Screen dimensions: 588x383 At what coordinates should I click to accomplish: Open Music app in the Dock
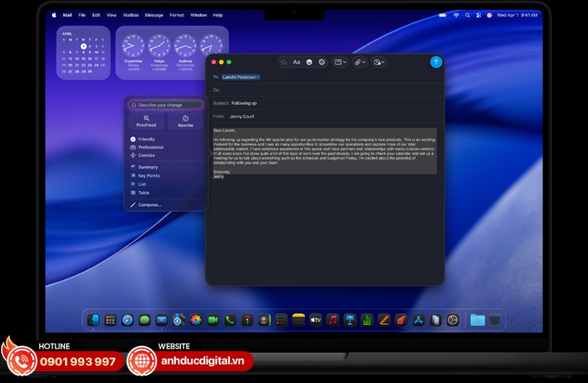coord(333,320)
